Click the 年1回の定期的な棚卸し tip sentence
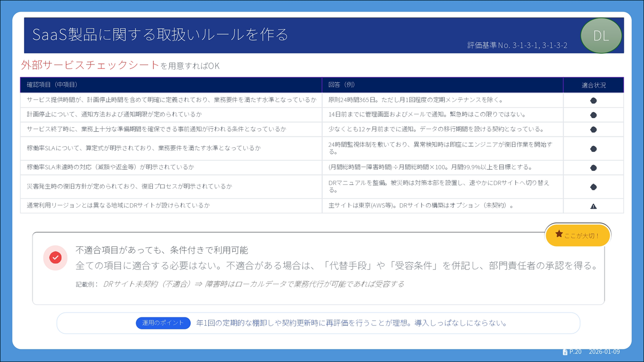Image resolution: width=644 pixels, height=362 pixels. coord(351,323)
